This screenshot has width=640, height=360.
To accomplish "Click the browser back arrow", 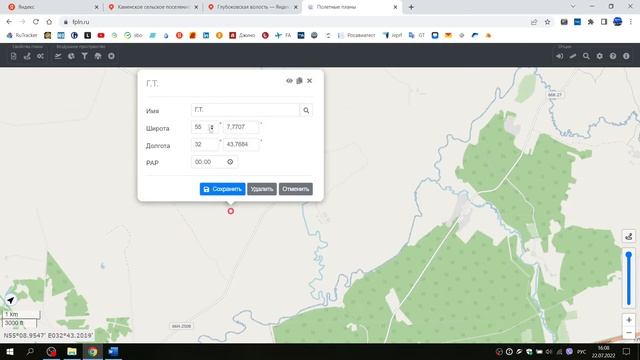I will [9, 22].
